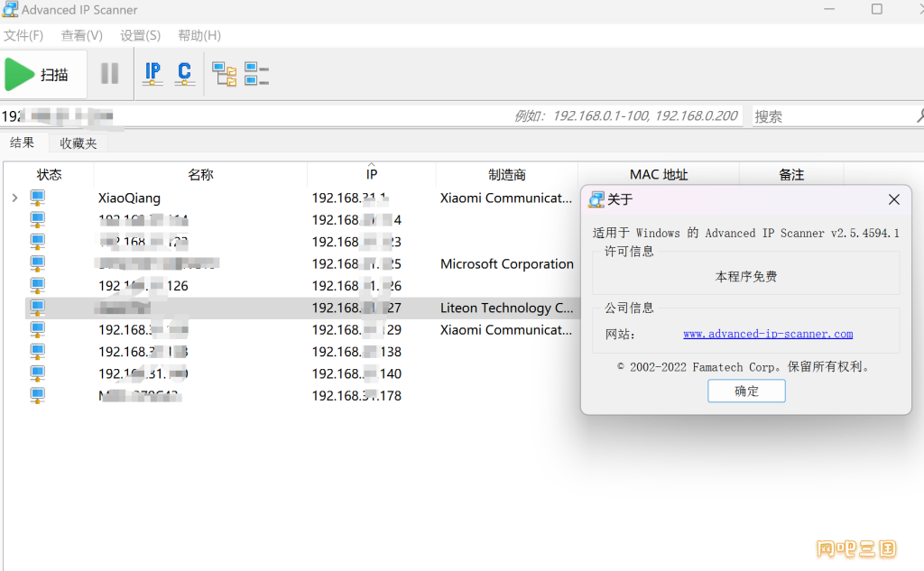
Task: Click Xiaomi Communicat... in the XiaoQiang row
Action: tap(506, 198)
